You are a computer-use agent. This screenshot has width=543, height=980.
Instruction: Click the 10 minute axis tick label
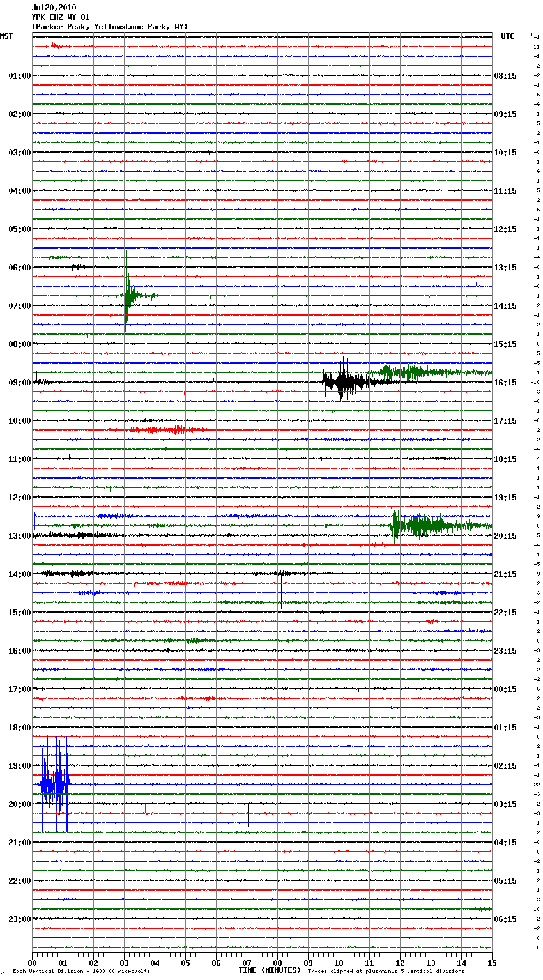(339, 962)
